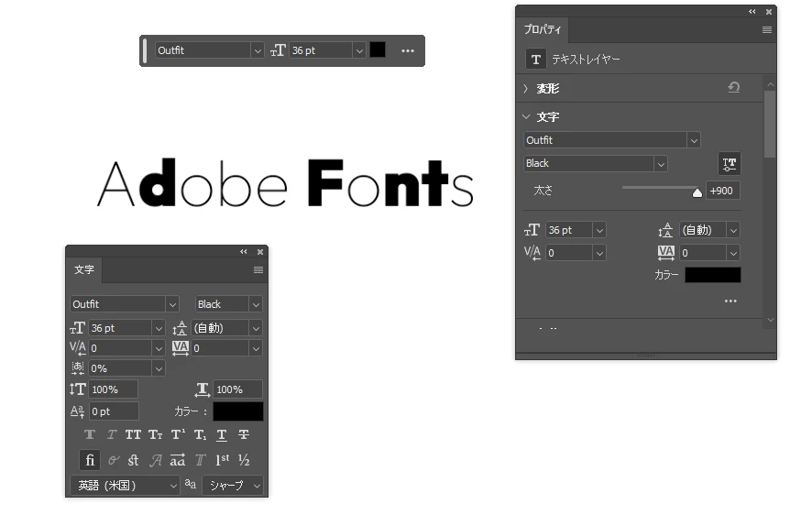Click discretionary ligatures st icon
The width and height of the screenshot is (812, 515).
(x=134, y=460)
